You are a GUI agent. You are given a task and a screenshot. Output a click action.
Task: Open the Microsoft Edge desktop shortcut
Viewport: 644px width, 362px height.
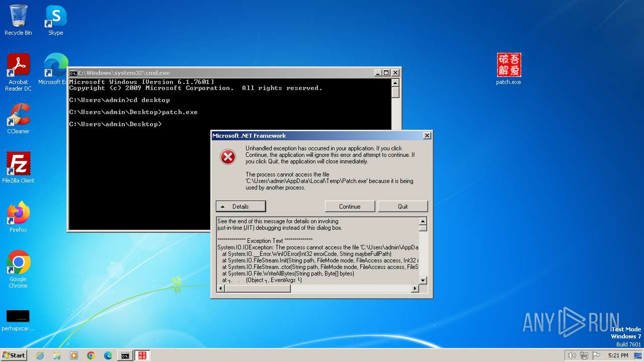pyautogui.click(x=53, y=69)
